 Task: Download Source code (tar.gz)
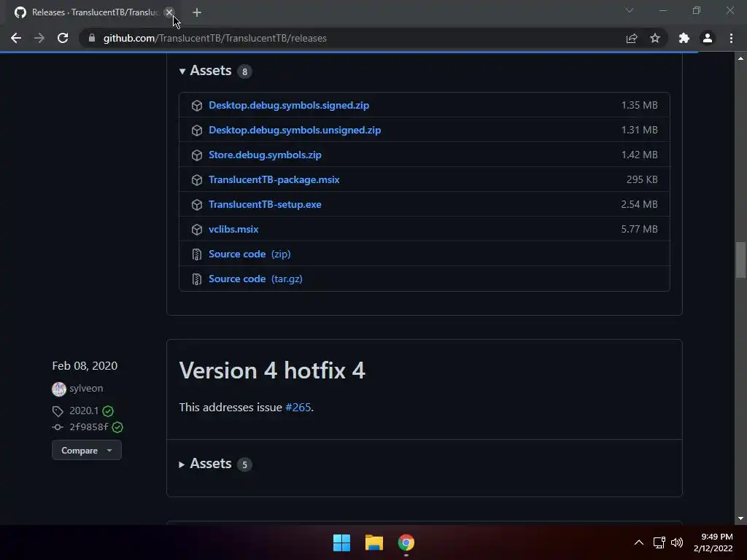tap(255, 279)
